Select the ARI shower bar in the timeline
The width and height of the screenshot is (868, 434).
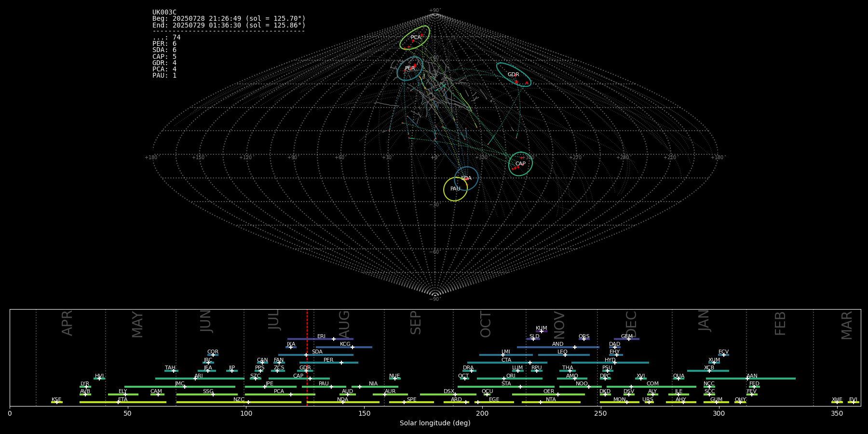point(200,379)
